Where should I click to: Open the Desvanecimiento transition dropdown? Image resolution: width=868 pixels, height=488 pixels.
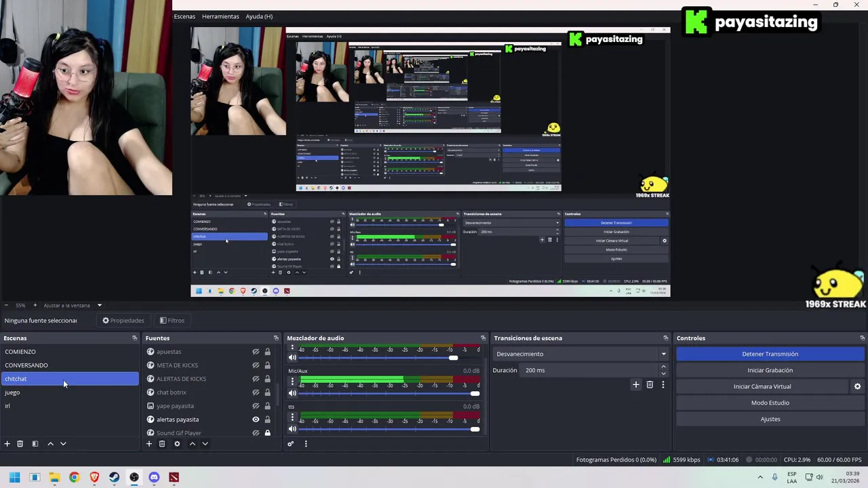click(x=581, y=354)
